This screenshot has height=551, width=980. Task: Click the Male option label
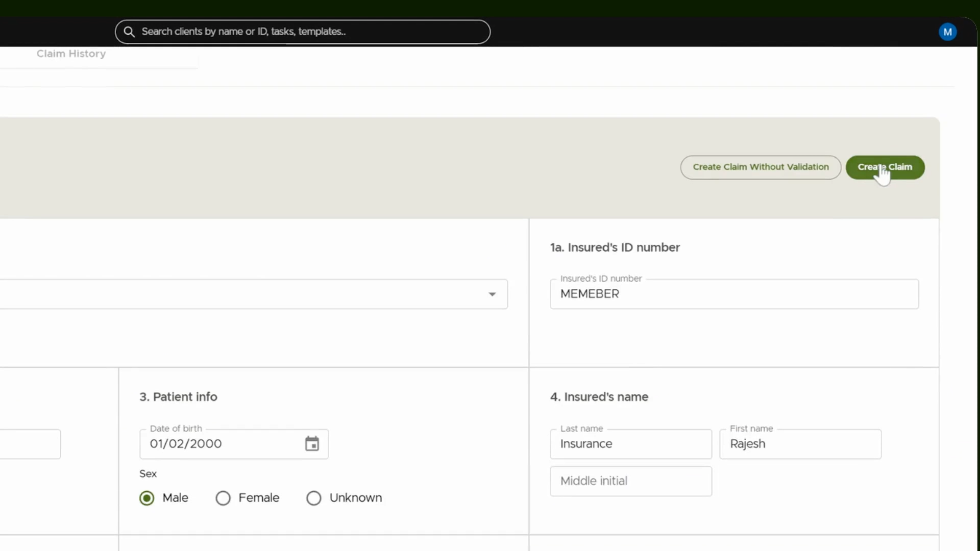pyautogui.click(x=175, y=498)
